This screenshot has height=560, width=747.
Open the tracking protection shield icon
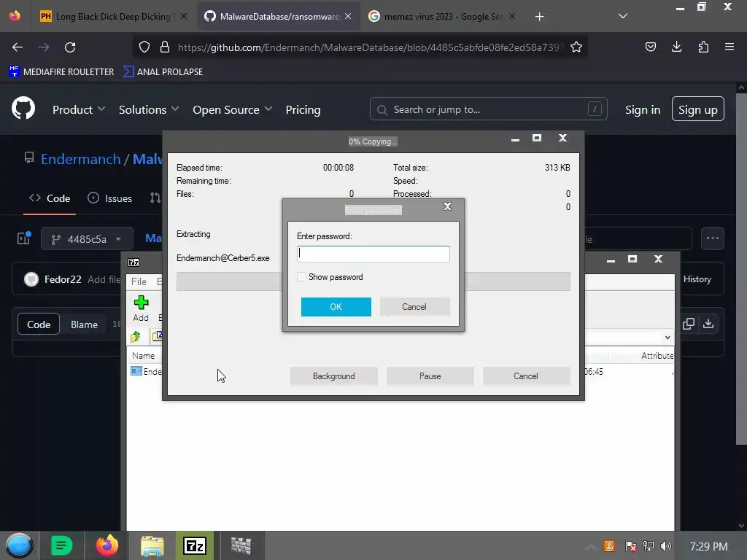[144, 47]
